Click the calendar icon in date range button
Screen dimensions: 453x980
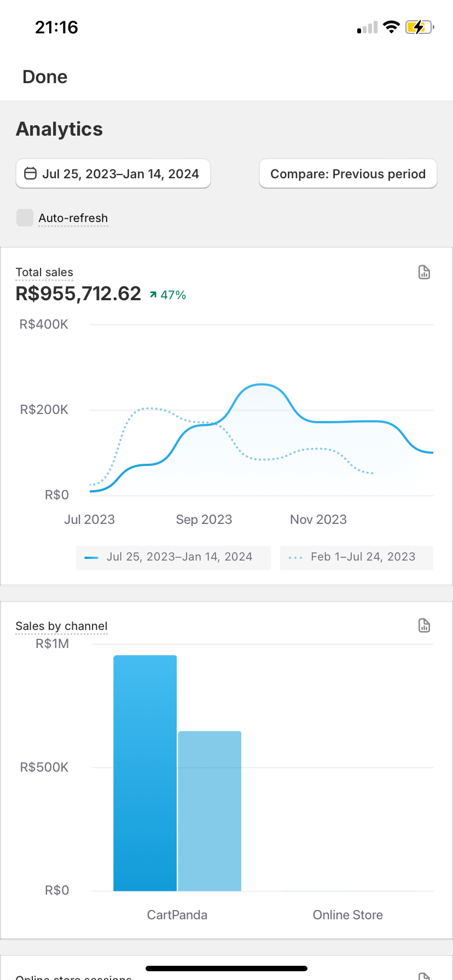tap(31, 174)
